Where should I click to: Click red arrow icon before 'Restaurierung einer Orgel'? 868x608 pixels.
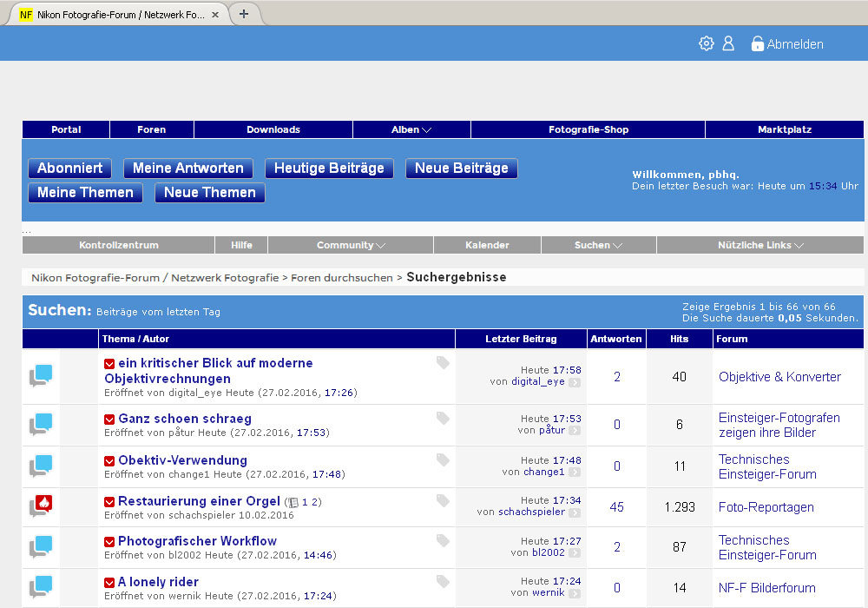(x=109, y=502)
